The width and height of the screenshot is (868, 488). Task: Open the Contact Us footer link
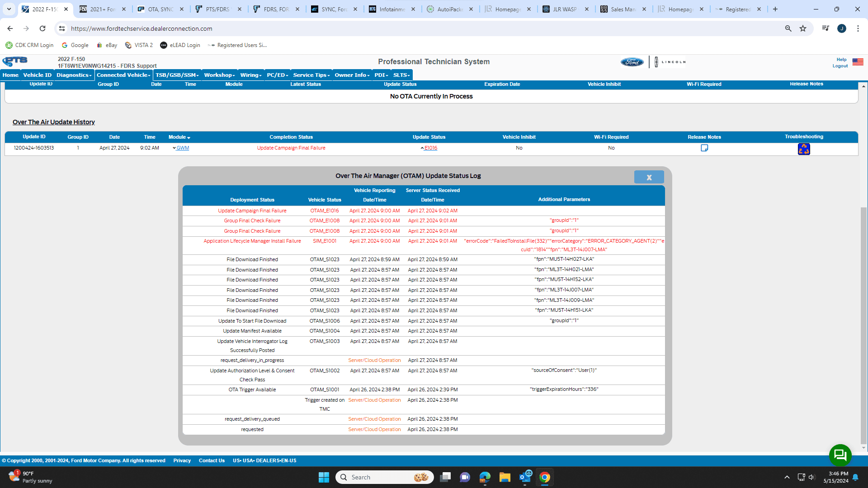tap(212, 460)
